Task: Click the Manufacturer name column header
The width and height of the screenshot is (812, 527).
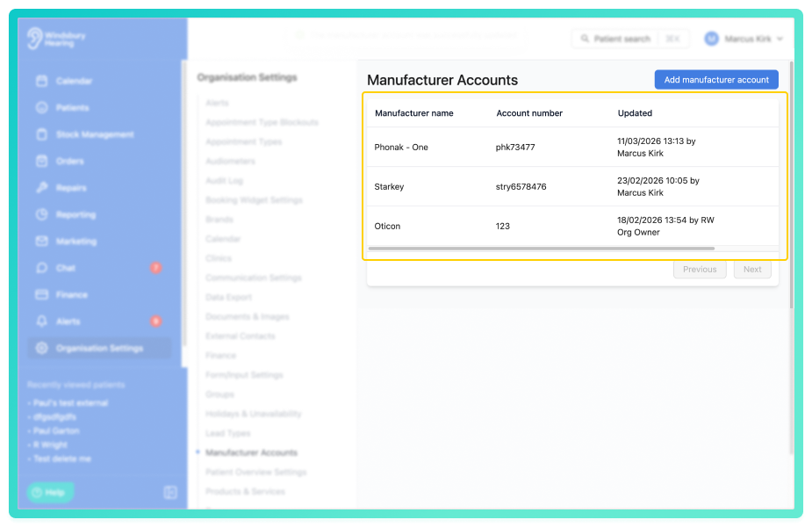Action: point(413,113)
